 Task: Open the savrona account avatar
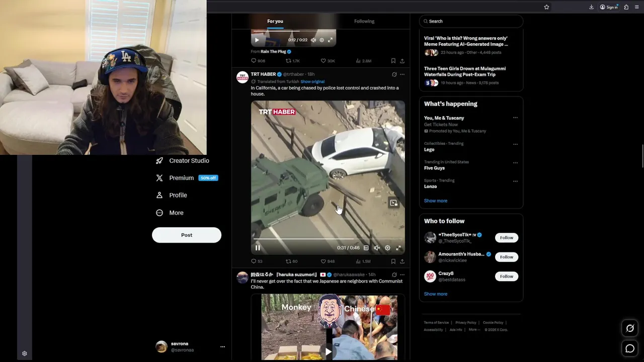coord(162,347)
